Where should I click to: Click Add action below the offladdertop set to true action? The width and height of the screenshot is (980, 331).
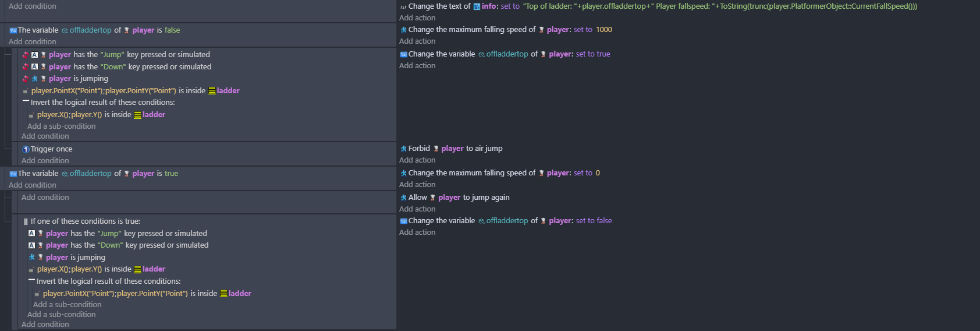click(417, 66)
